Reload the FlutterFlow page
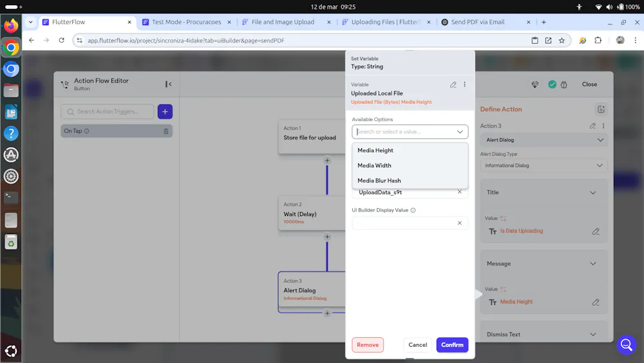The width and height of the screenshot is (644, 363). coord(62,40)
